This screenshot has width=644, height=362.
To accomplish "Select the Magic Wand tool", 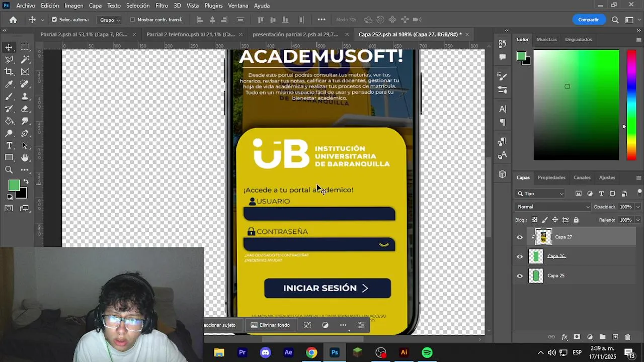I will [x=25, y=60].
